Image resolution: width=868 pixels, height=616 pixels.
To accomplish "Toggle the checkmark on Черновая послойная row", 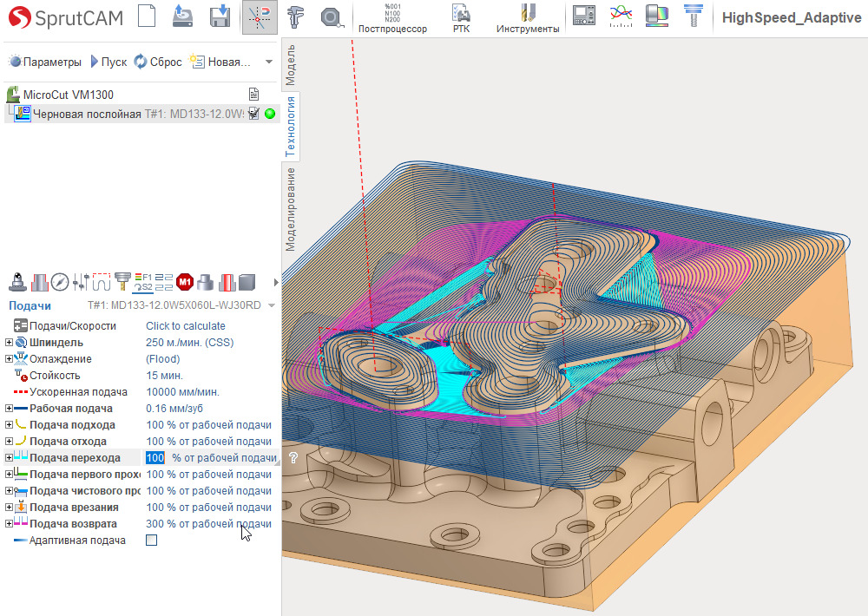I will pos(254,114).
